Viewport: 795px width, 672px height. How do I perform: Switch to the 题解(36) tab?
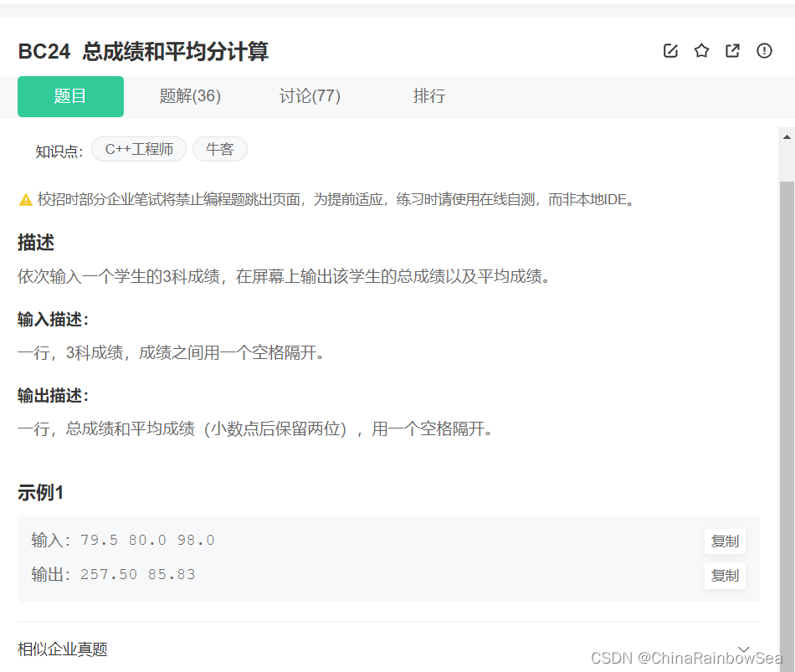[190, 96]
